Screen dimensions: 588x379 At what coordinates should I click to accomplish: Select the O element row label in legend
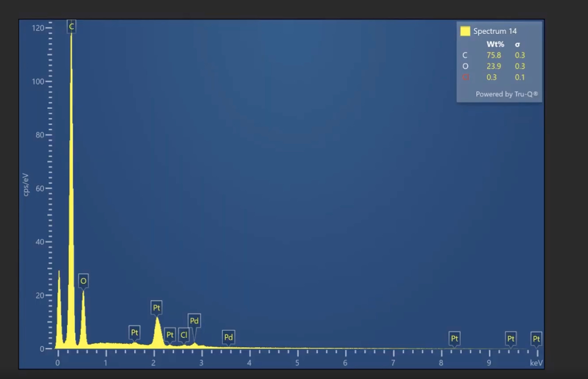pos(465,66)
